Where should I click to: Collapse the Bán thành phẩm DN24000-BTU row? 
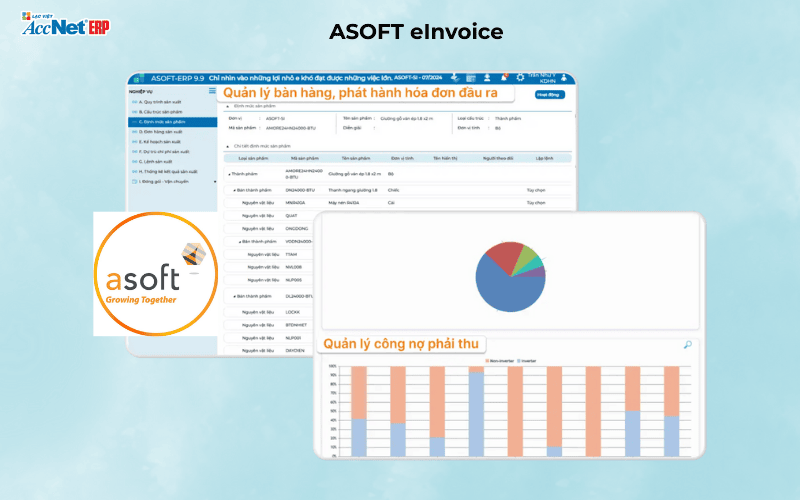tap(235, 190)
